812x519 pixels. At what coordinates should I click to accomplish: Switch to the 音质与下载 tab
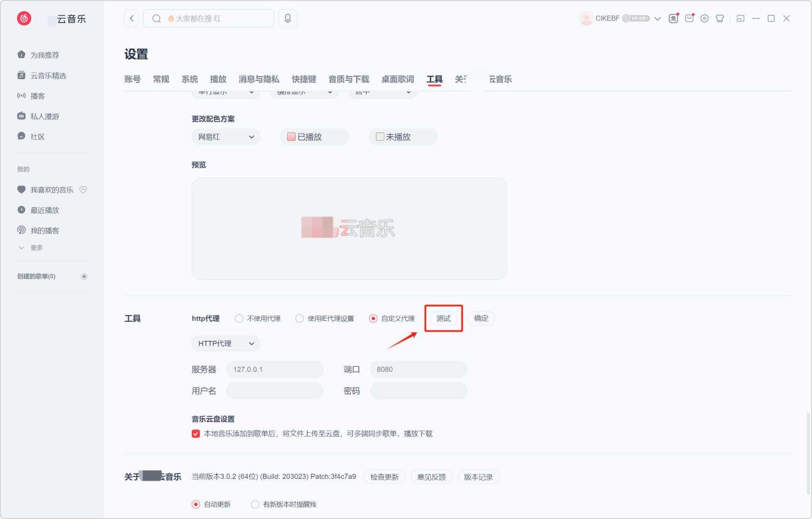348,79
